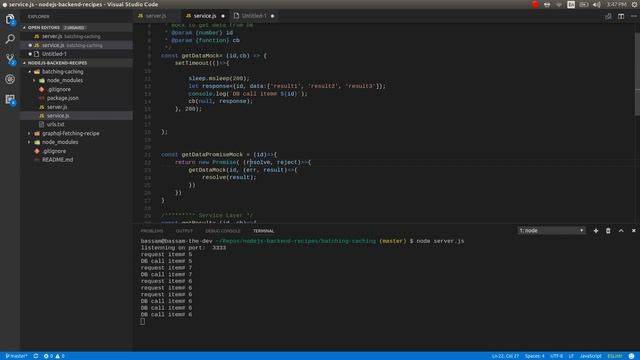Click the unsaved dot on service.js tab

223,16
